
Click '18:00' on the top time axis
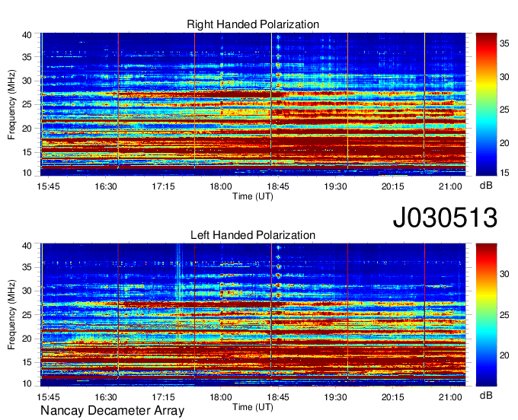point(221,186)
